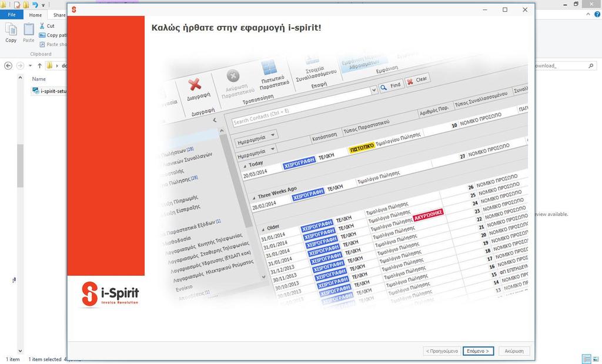Go back with the Explorer Back arrow
Screen dimensions: 602x364
[x=8, y=66]
